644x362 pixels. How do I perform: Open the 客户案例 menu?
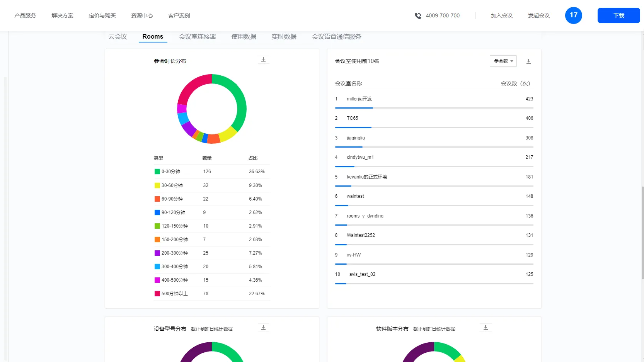[179, 15]
